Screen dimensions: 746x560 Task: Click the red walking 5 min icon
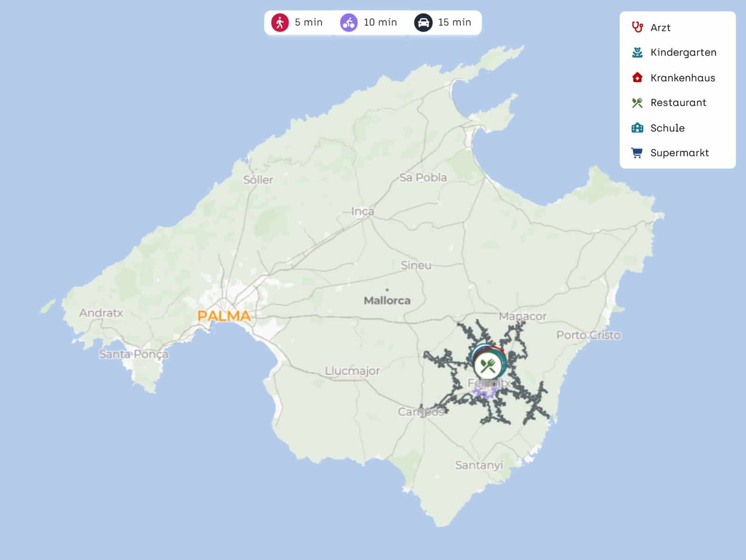point(280,22)
